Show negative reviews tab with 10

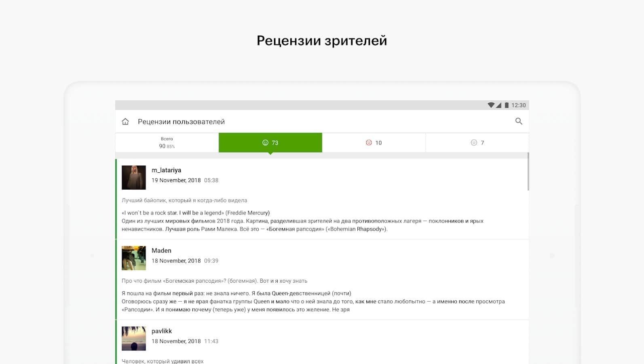tap(374, 142)
